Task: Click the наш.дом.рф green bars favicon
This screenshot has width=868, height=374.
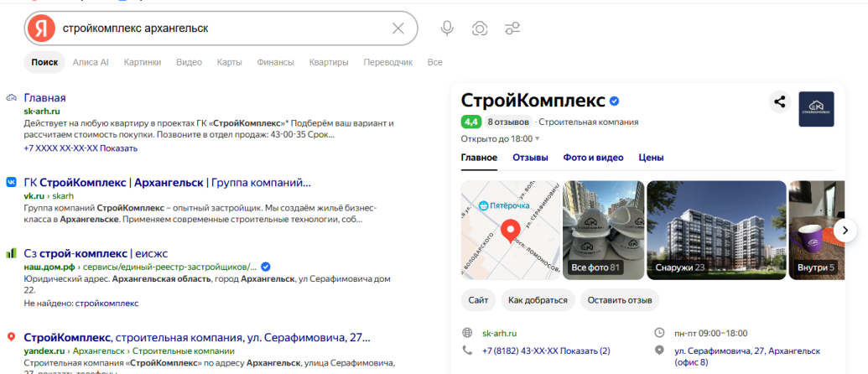Action: [11, 253]
